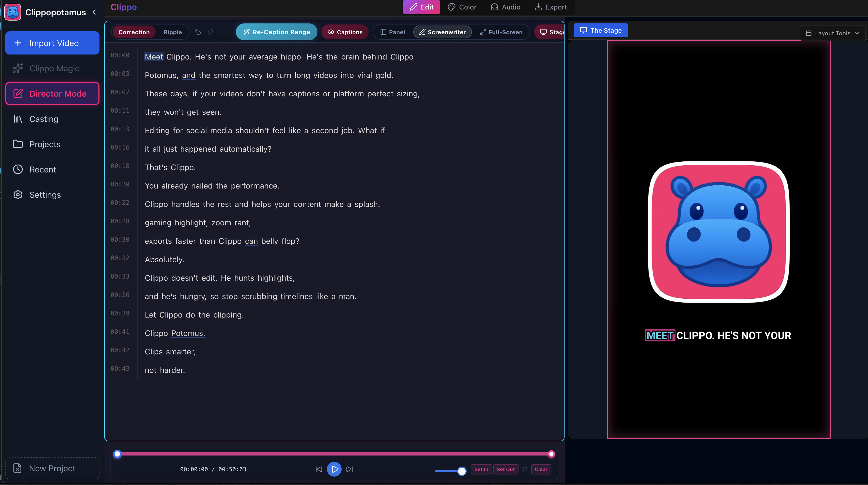Go to Projects
Viewport: 868px width, 485px height.
click(52, 144)
